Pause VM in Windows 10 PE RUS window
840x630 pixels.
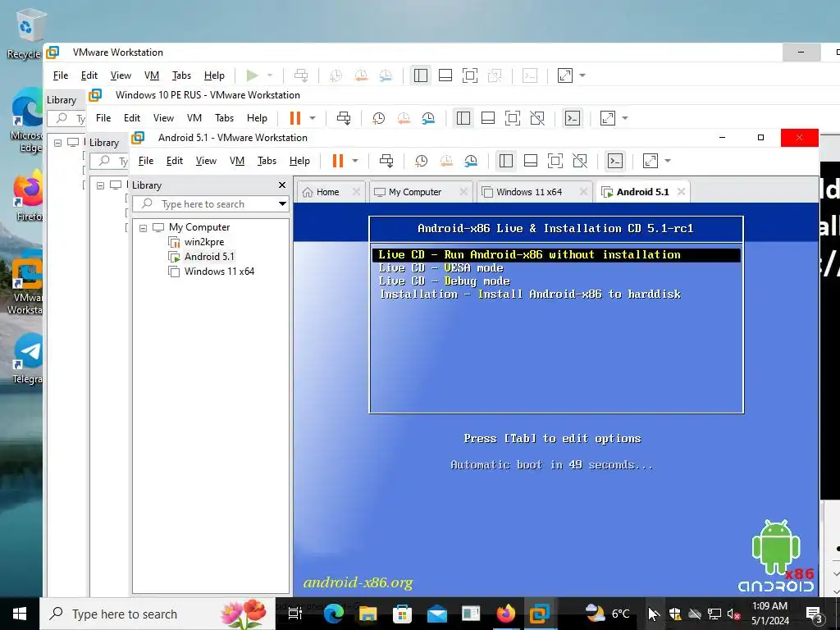pos(295,118)
